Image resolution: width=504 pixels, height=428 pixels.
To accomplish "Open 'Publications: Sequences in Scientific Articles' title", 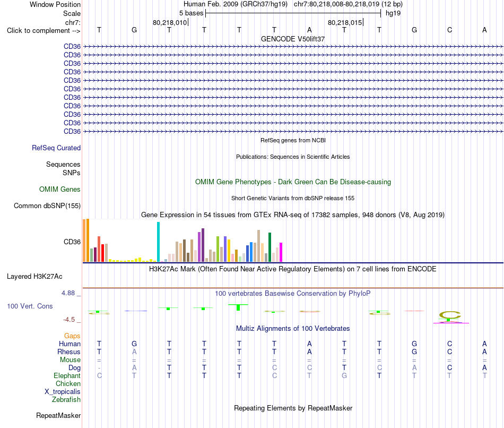I will coord(293,157).
